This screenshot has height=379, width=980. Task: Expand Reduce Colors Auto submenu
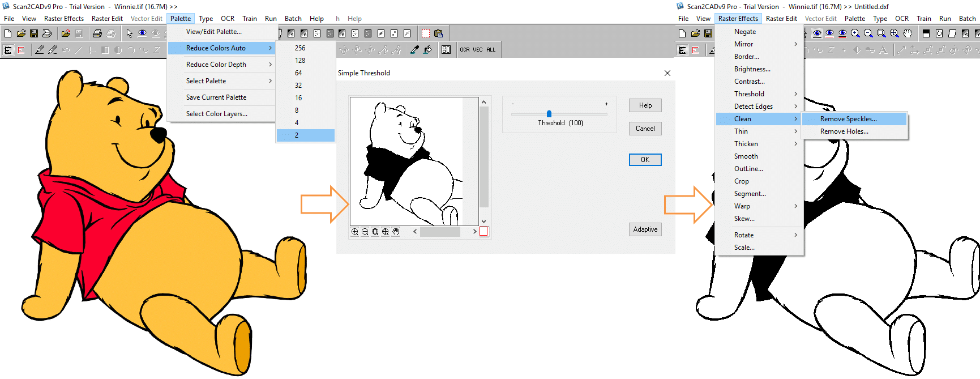(x=221, y=48)
